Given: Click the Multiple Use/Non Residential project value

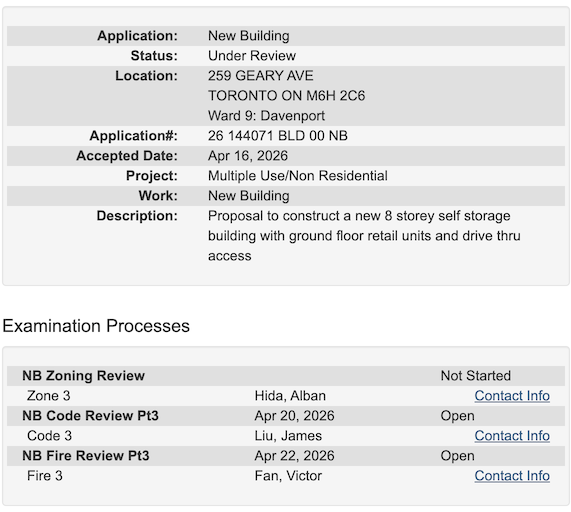Looking at the screenshot, I should tap(298, 176).
